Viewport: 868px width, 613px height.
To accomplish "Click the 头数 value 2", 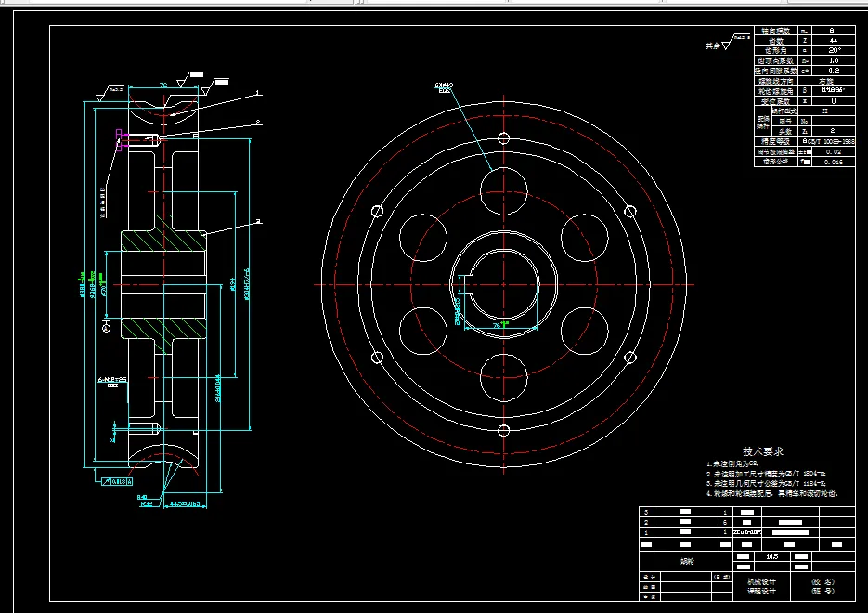I will (x=833, y=131).
